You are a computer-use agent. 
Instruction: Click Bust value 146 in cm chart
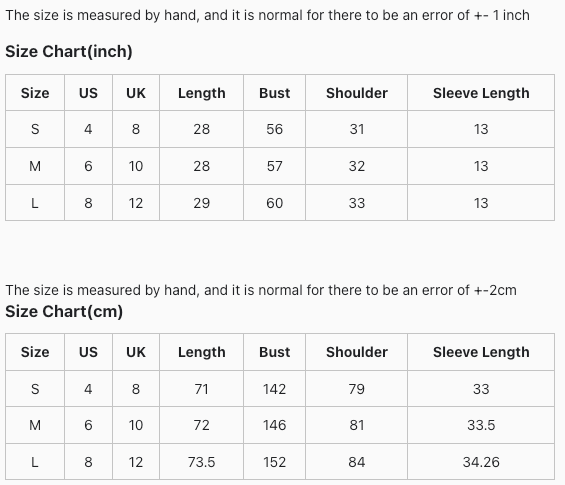point(275,425)
